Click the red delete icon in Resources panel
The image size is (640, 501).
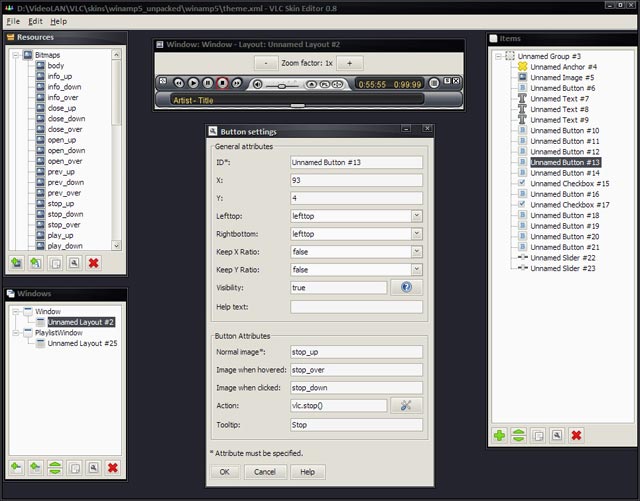point(93,262)
